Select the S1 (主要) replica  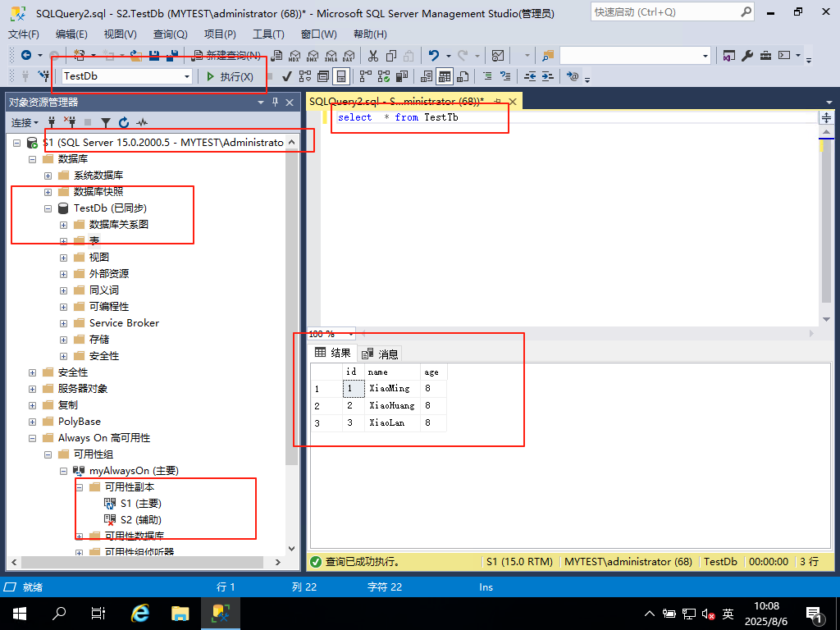click(141, 504)
